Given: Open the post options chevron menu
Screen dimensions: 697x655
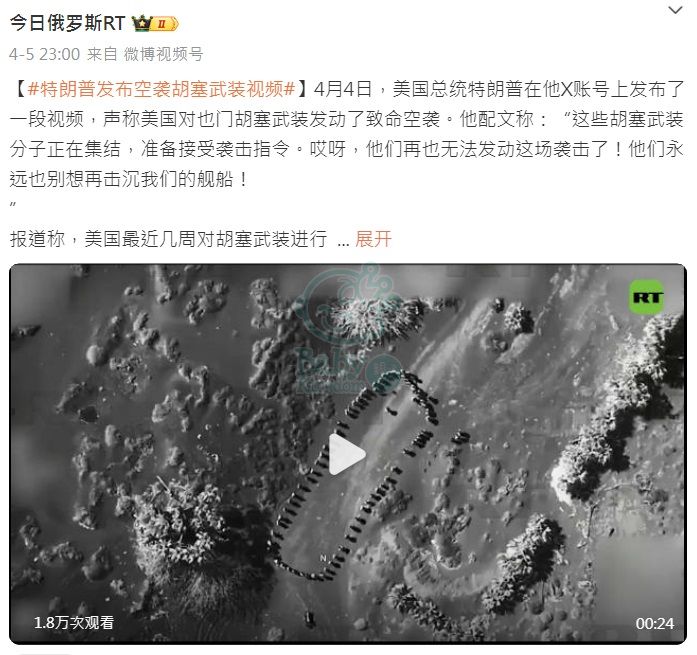Looking at the screenshot, I should pos(675,10).
